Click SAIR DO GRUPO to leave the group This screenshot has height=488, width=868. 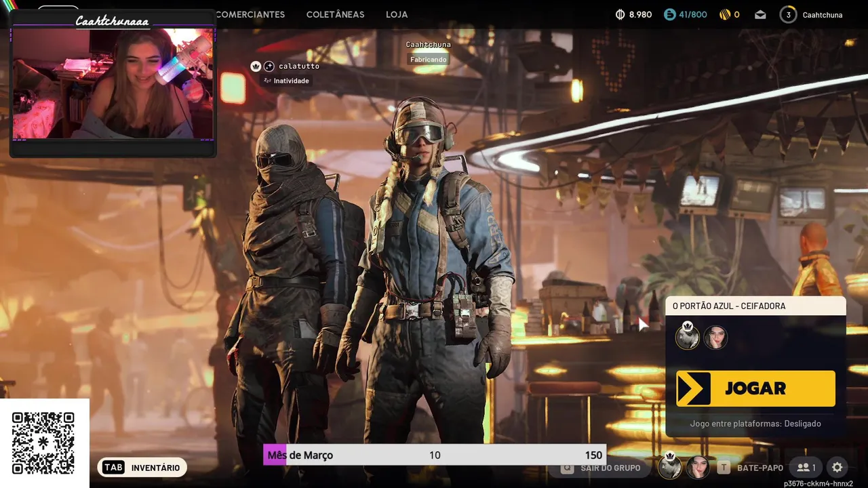601,468
